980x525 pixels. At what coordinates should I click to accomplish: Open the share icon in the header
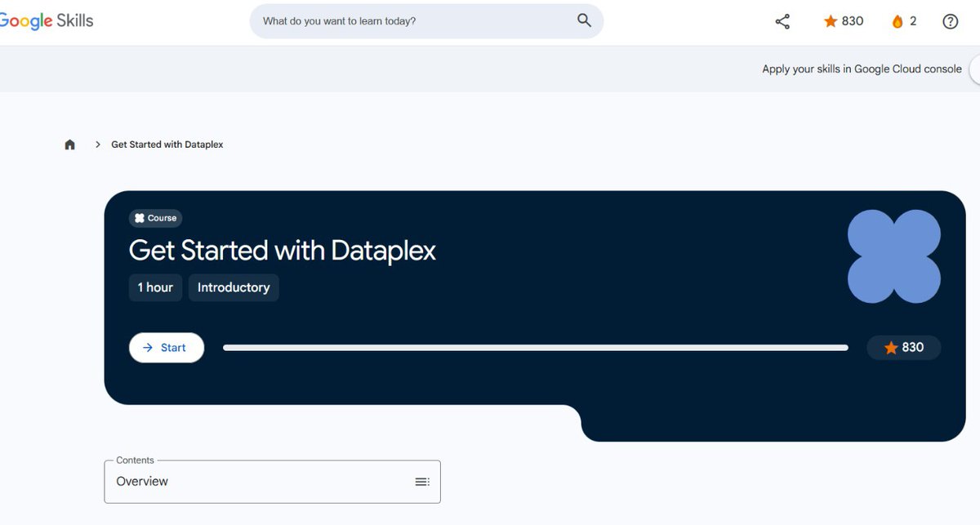point(782,22)
